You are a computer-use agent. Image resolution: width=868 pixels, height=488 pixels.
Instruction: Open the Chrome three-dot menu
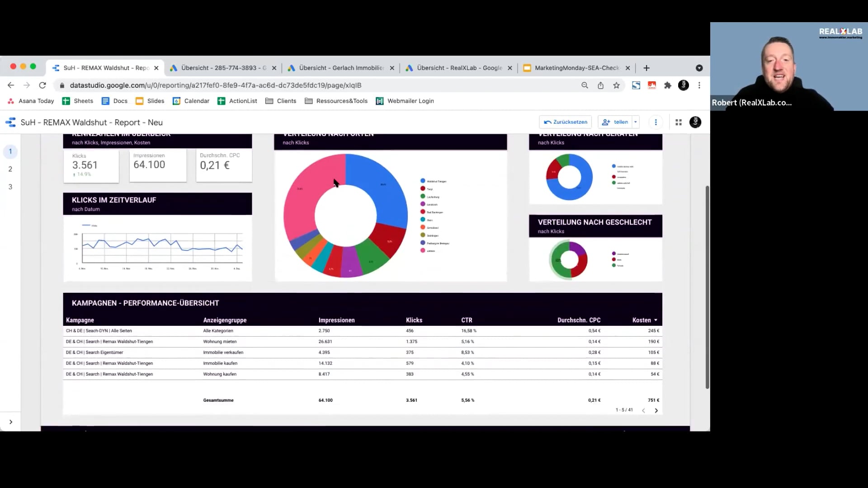click(699, 85)
